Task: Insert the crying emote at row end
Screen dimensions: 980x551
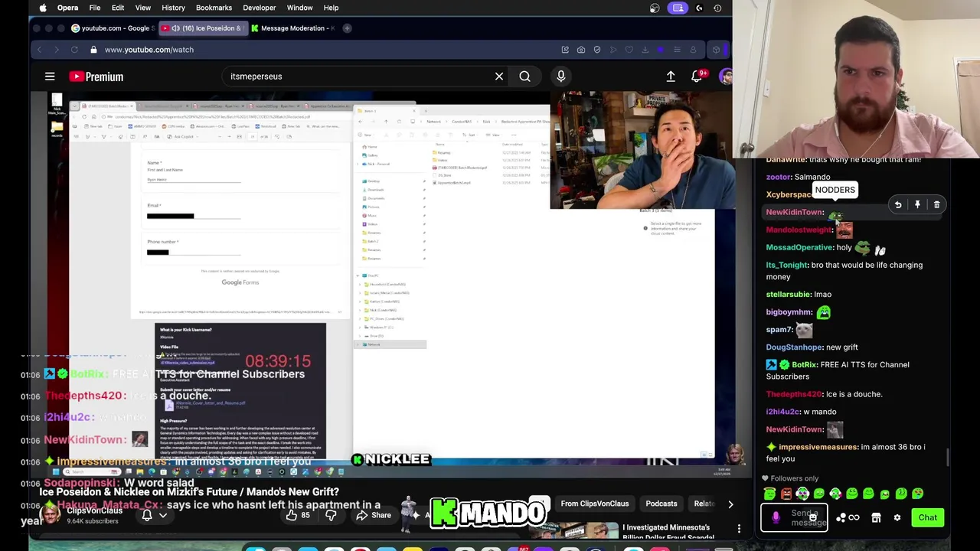Action: (x=918, y=494)
